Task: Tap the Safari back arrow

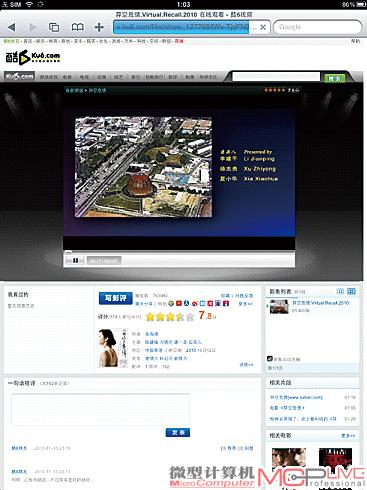Action: pos(12,27)
